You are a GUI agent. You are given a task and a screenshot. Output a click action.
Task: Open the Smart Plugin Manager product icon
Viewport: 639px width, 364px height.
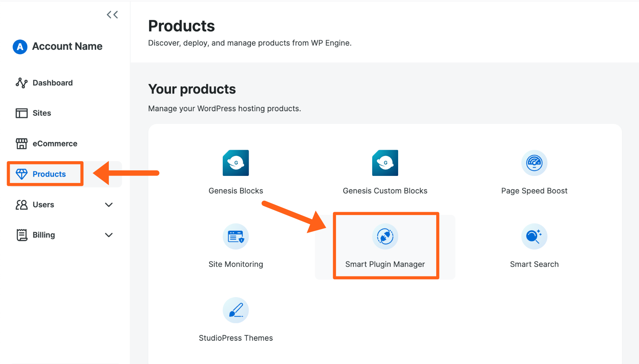pos(385,236)
